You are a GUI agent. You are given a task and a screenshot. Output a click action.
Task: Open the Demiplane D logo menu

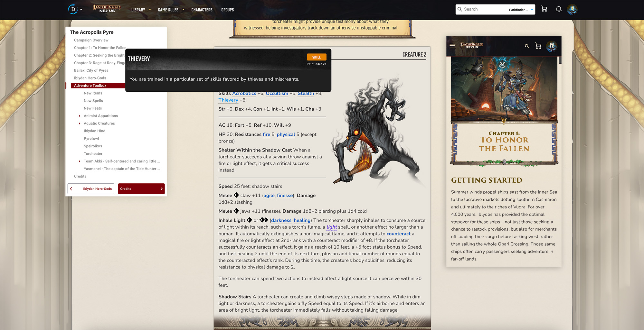(73, 9)
